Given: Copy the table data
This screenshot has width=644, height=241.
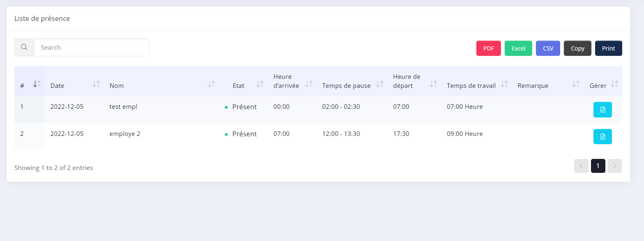Looking at the screenshot, I should [x=577, y=48].
